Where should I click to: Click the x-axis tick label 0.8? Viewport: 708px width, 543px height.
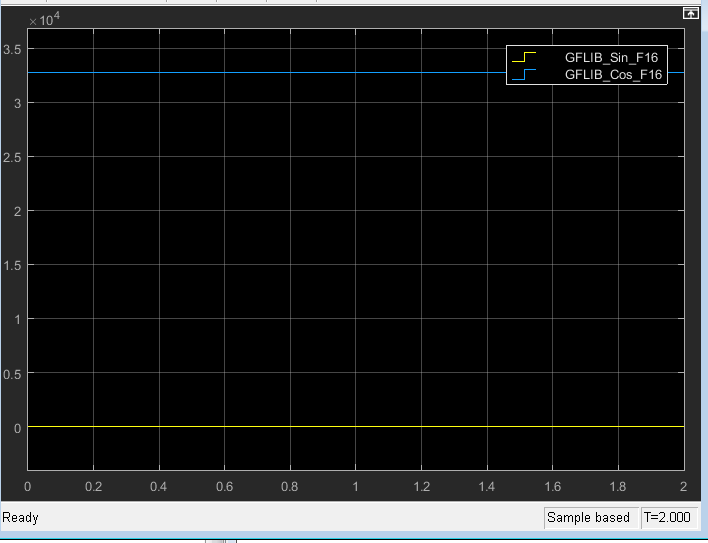[289, 487]
